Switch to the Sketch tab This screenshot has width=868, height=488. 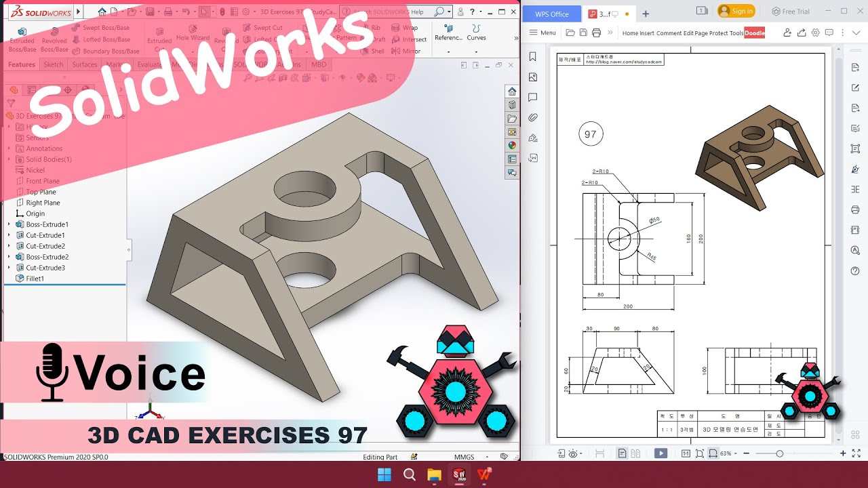(x=54, y=64)
